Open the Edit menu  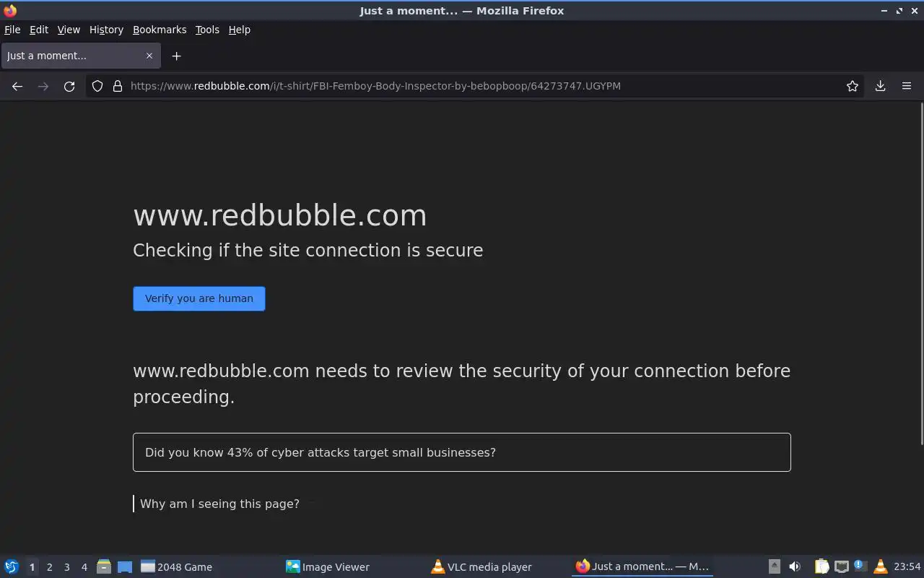point(39,30)
